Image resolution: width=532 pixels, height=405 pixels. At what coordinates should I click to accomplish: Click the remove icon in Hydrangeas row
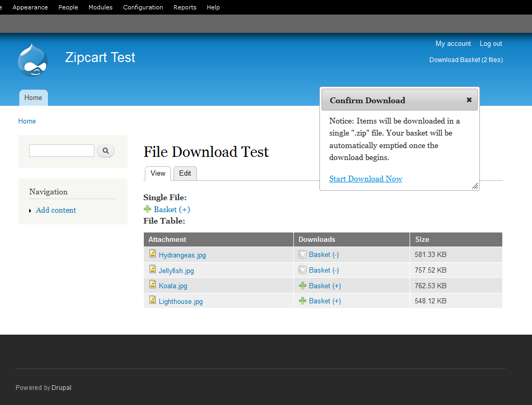coord(303,254)
